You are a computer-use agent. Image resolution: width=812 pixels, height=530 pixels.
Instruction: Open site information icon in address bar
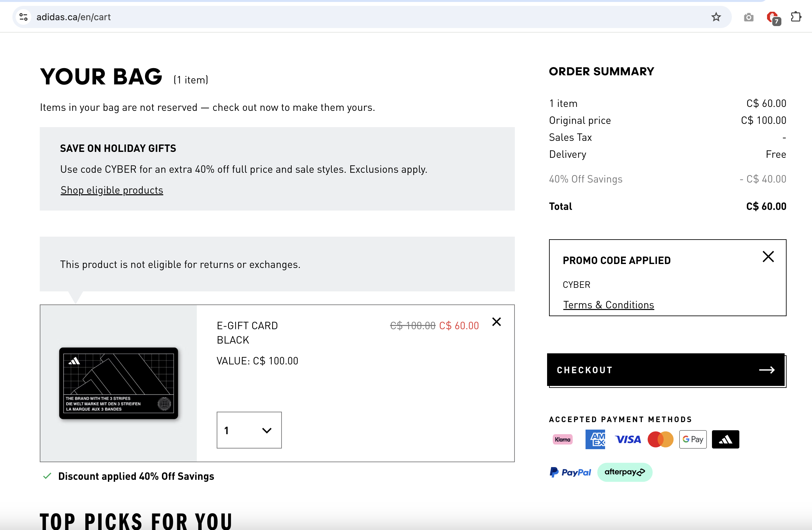pos(23,17)
